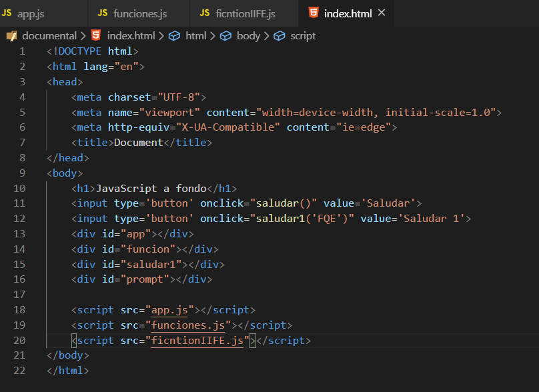Click onclick="saludar()" on line 11

259,203
